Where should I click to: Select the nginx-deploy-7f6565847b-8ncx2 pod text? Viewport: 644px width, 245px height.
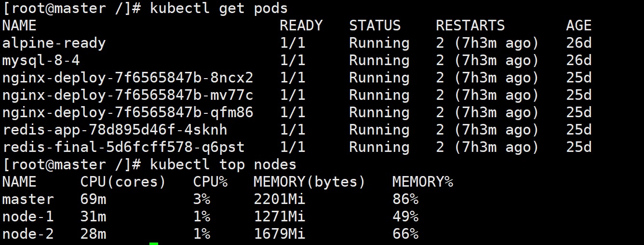click(x=128, y=78)
